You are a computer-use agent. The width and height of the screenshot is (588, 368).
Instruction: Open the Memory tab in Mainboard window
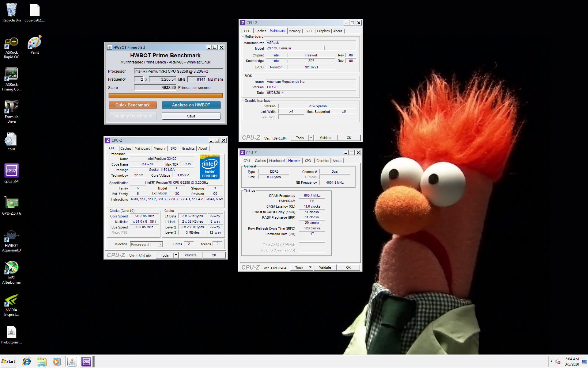tap(295, 31)
